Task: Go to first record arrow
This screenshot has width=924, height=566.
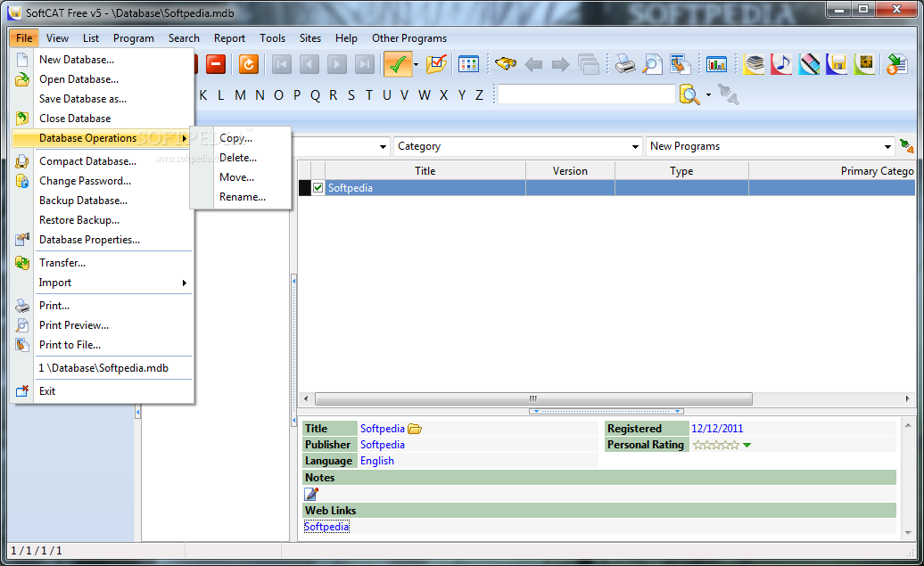Action: 281,64
